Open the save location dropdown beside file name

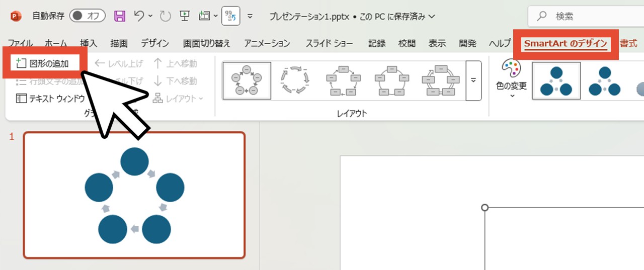click(x=431, y=17)
